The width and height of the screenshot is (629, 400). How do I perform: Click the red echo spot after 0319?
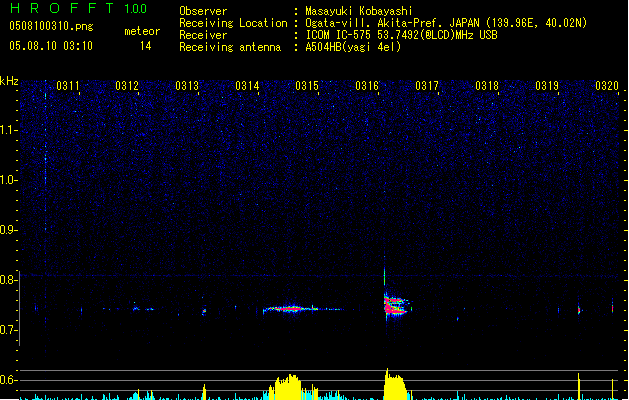[579, 310]
